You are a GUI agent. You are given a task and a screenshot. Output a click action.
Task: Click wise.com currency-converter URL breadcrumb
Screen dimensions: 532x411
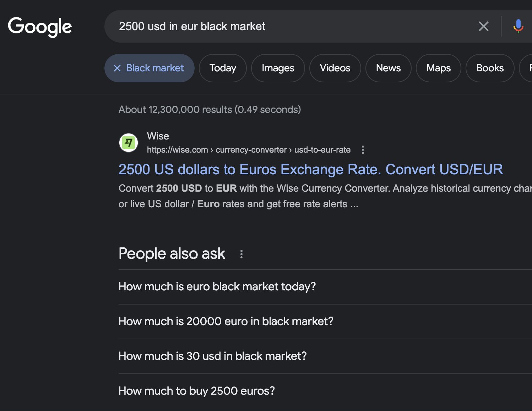tap(249, 150)
